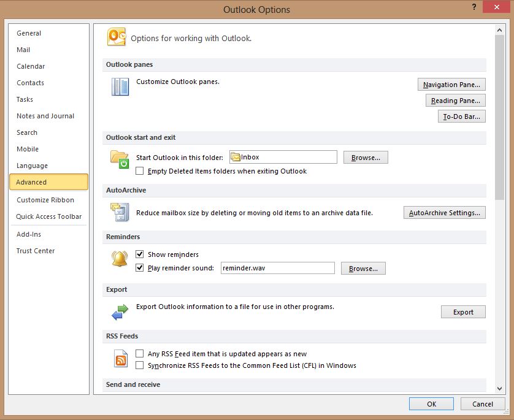Confirm the options with OK
This screenshot has height=420, width=514.
431,404
